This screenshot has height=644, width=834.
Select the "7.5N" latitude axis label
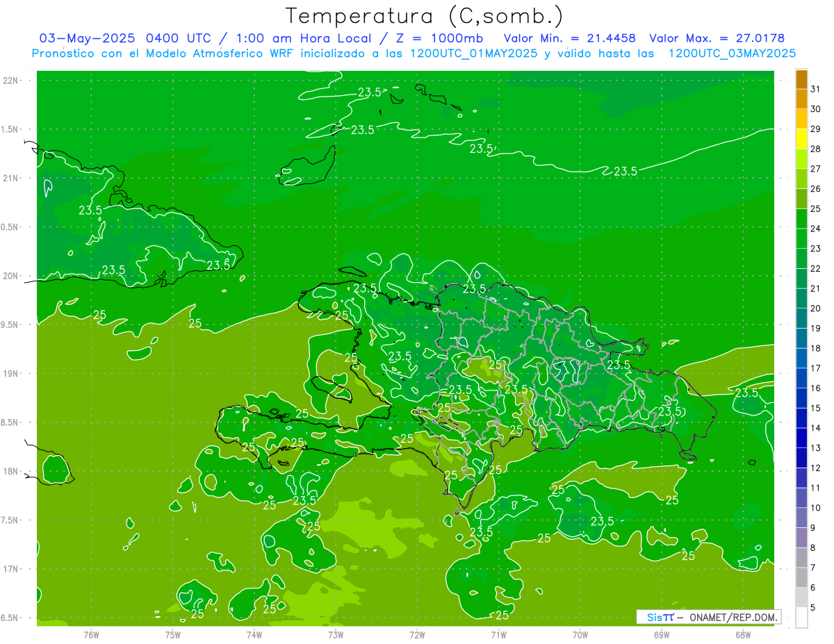[x=10, y=520]
